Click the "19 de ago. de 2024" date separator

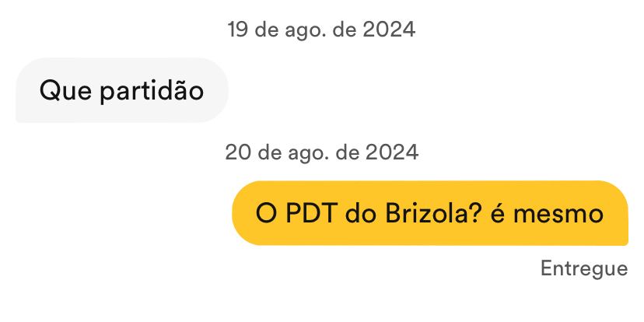pyautogui.click(x=321, y=30)
